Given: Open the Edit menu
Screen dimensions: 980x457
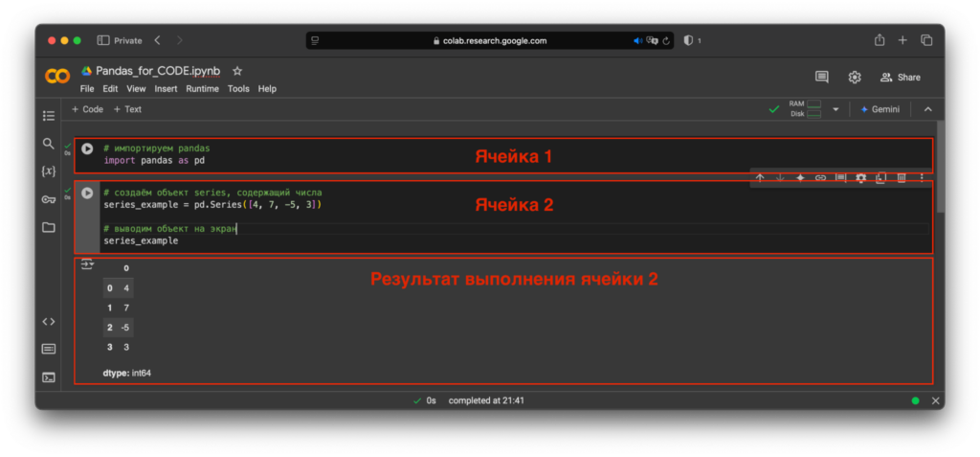Looking at the screenshot, I should point(110,89).
